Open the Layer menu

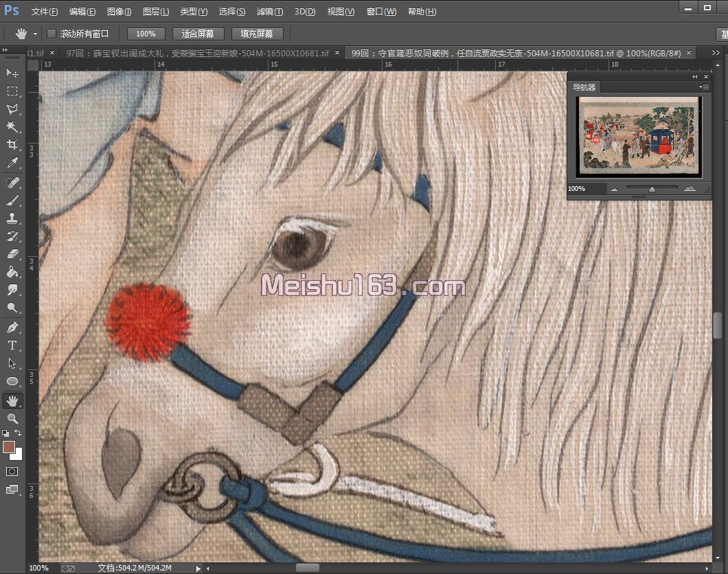click(155, 12)
